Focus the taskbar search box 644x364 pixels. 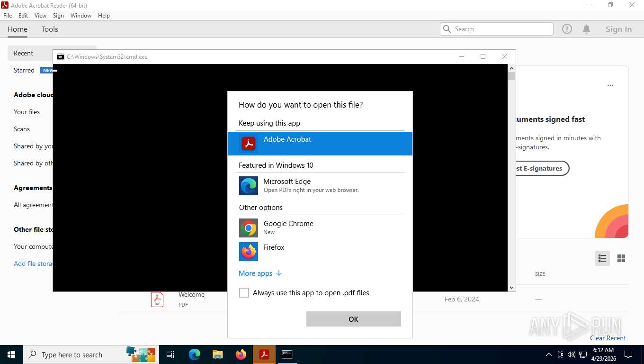point(90,355)
